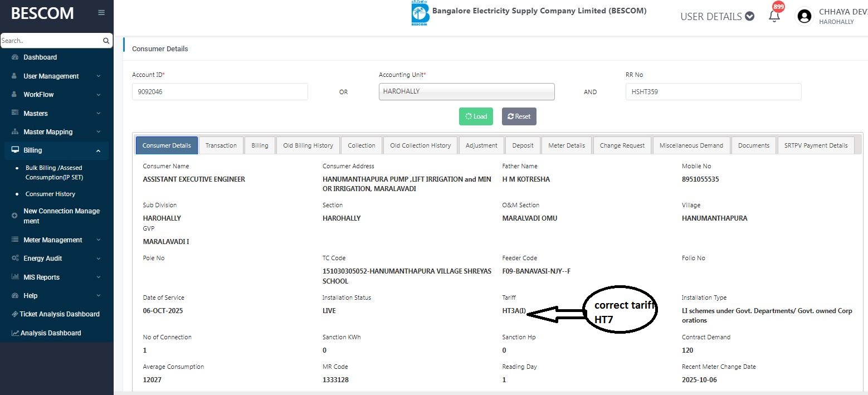Click the Dashboard sidebar icon
868x395 pixels.
[15, 57]
